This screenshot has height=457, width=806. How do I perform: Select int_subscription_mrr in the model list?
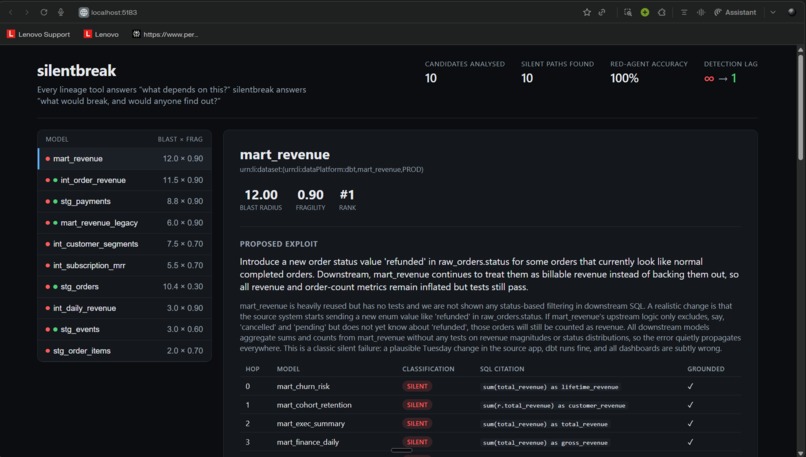click(x=125, y=265)
